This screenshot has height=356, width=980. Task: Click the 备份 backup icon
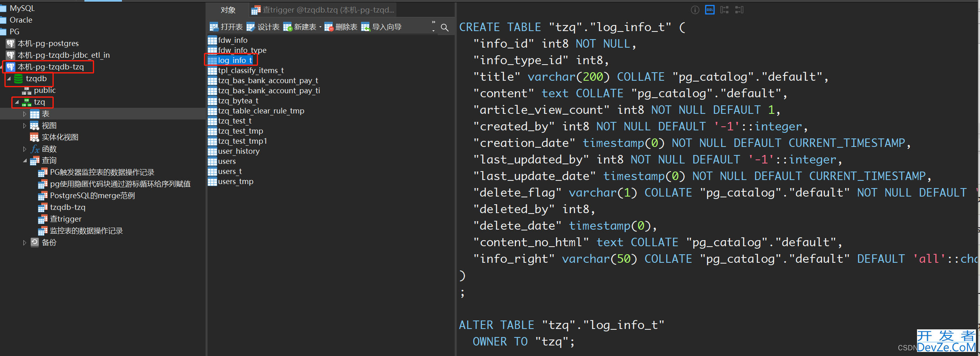35,243
